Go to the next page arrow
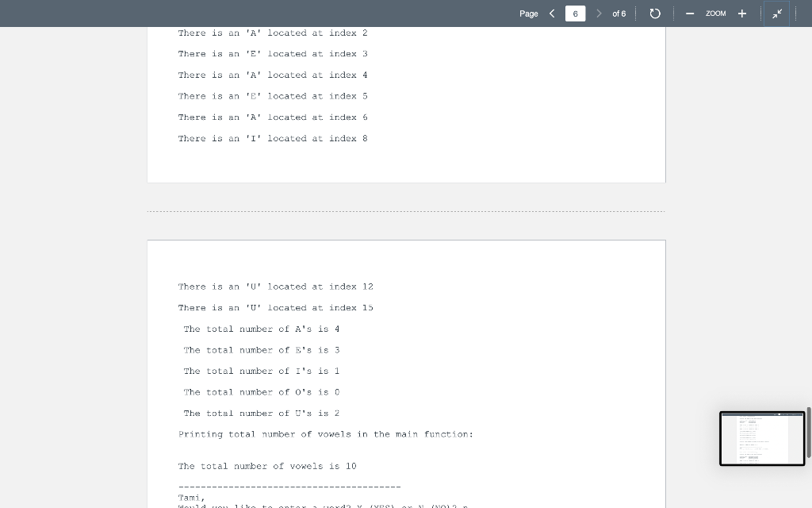 [x=599, y=13]
